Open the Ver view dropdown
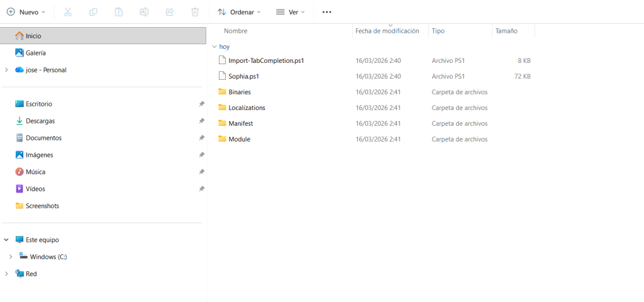The image size is (644, 302). [x=291, y=12]
